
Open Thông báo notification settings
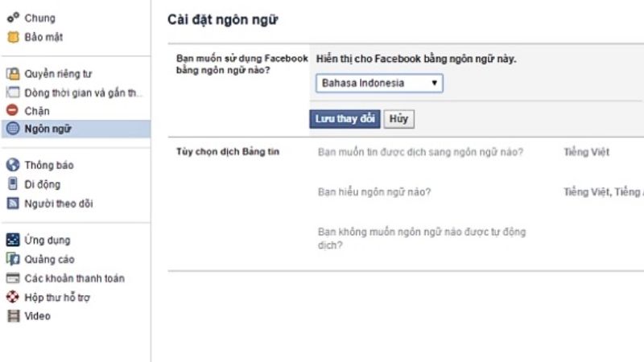click(x=49, y=166)
